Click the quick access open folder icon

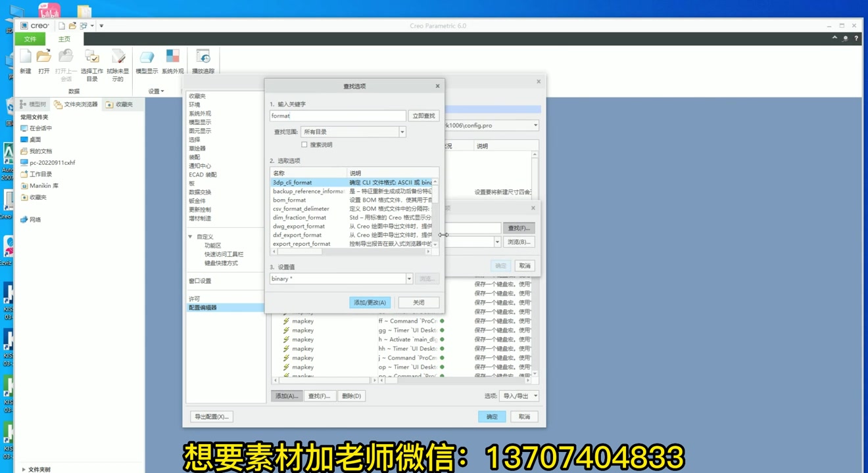72,26
